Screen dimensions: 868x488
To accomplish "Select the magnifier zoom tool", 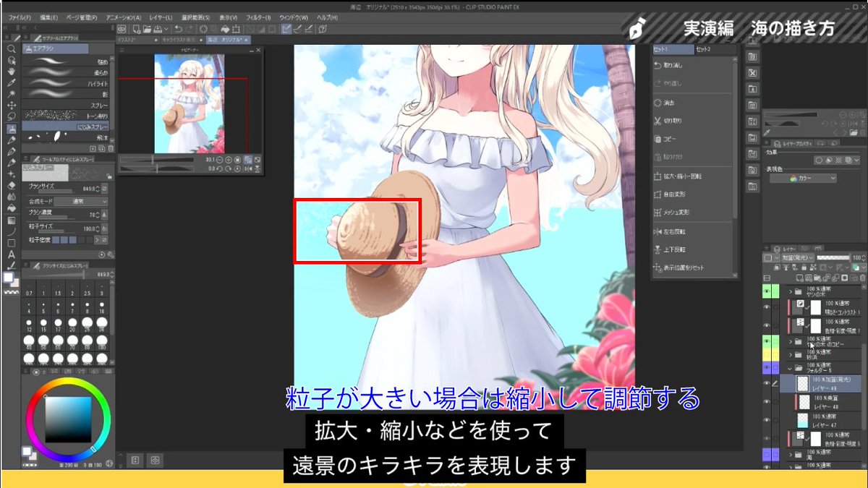I will pyautogui.click(x=12, y=49).
